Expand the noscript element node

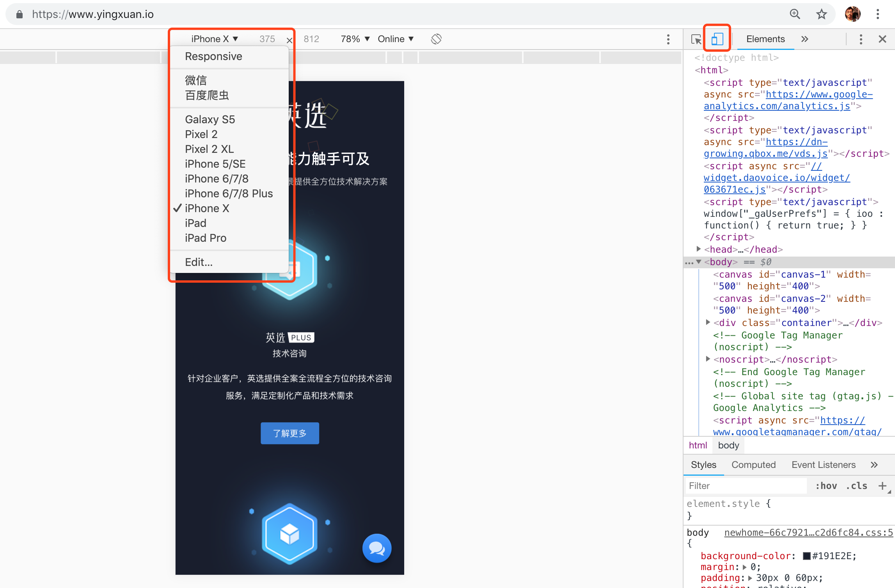click(x=708, y=359)
